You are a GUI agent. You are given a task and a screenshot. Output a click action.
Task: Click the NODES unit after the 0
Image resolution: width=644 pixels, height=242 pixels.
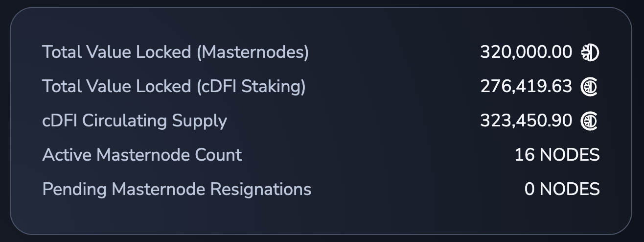coord(570,189)
